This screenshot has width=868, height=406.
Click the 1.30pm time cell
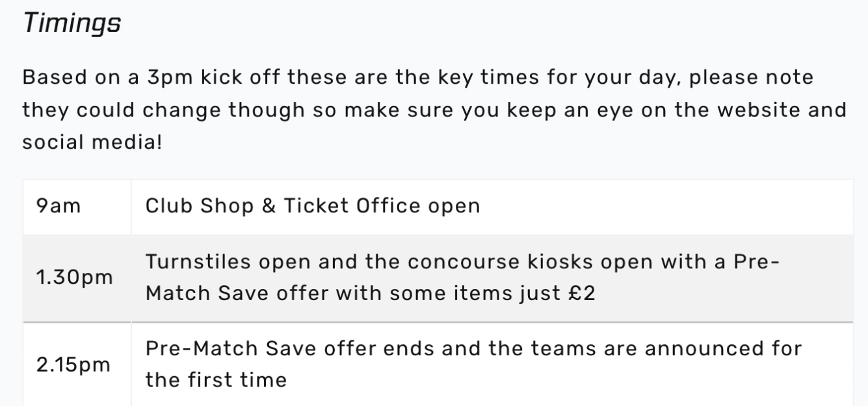pos(75,277)
